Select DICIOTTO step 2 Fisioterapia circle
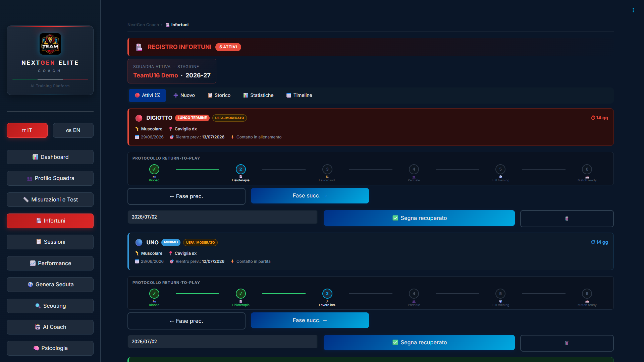Image resolution: width=644 pixels, height=362 pixels. pos(241,169)
